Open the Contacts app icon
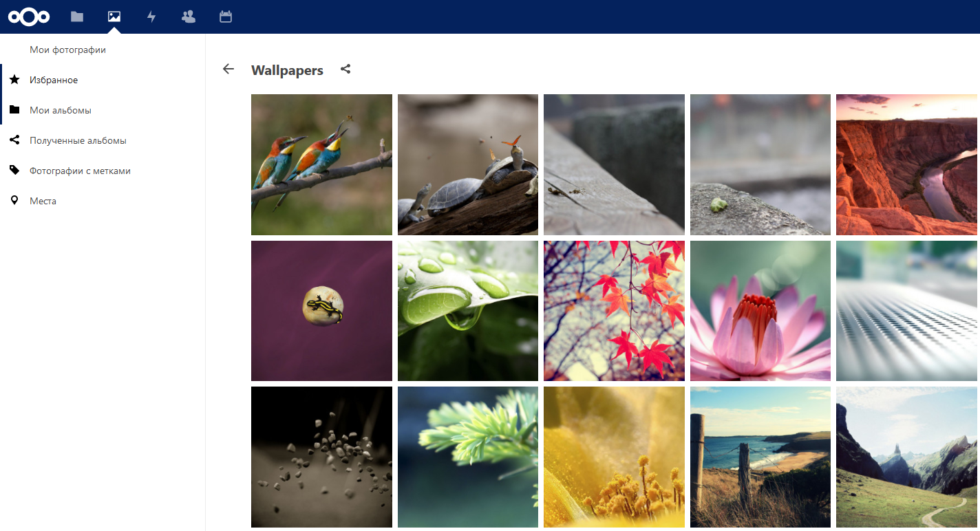The image size is (980, 531). click(189, 17)
